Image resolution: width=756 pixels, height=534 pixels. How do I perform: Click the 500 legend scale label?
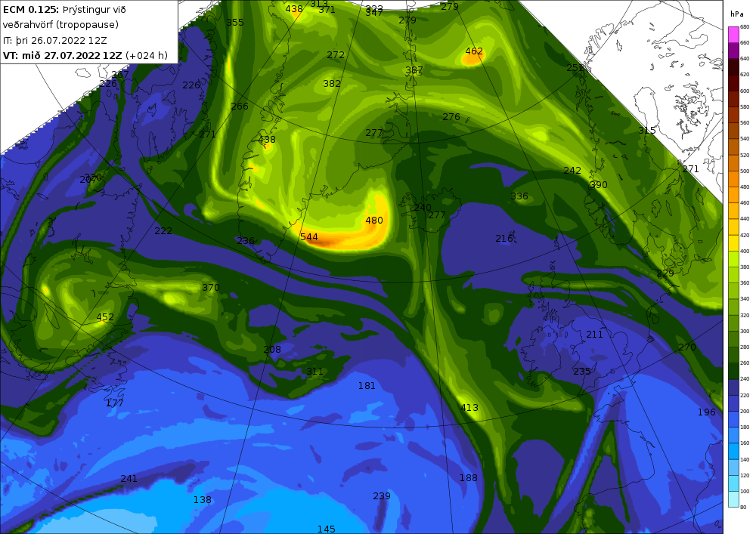745,171
